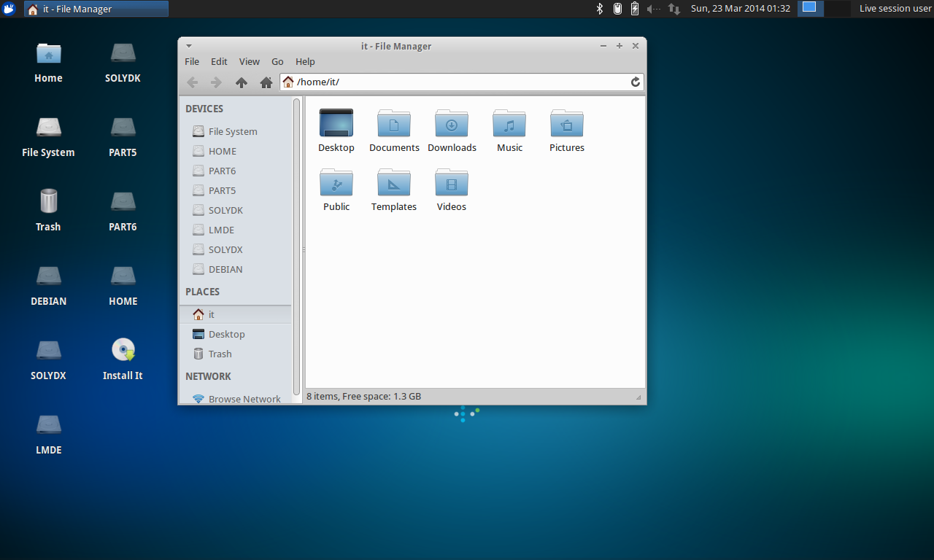Image resolution: width=934 pixels, height=560 pixels.
Task: Click the sidebar vertical scrollbar
Action: (x=296, y=248)
